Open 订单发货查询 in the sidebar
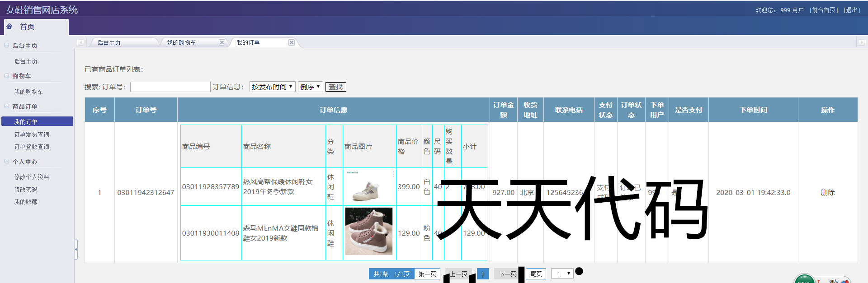The height and width of the screenshot is (283, 868). 32,135
